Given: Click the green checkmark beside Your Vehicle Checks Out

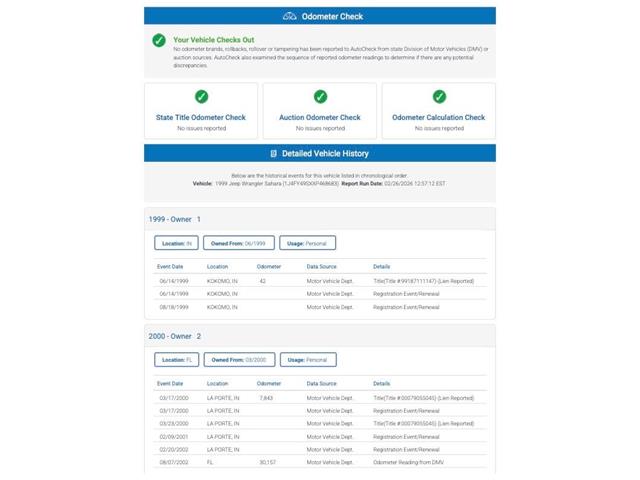Looking at the screenshot, I should 159,40.
